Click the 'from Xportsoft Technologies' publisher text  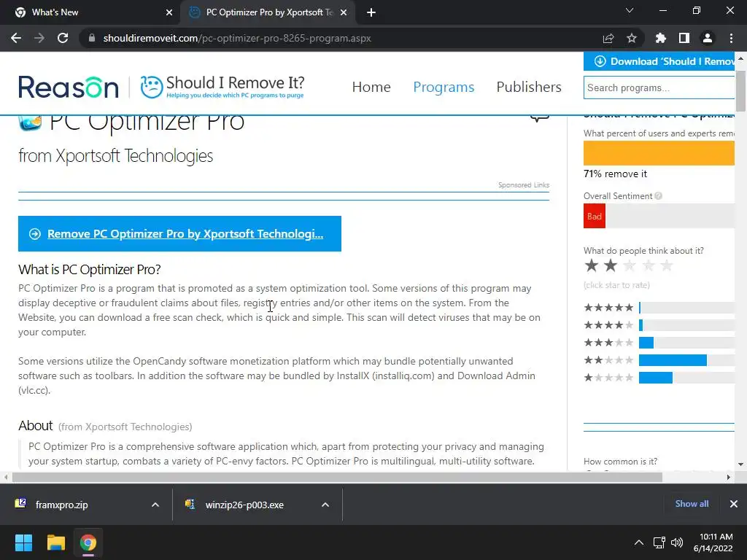116,156
